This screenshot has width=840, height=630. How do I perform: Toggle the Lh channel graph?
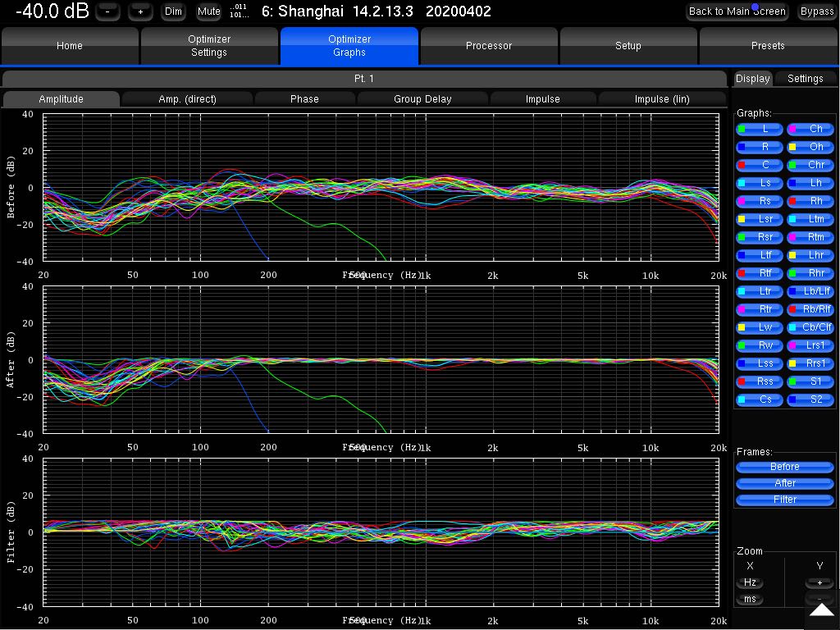810,183
